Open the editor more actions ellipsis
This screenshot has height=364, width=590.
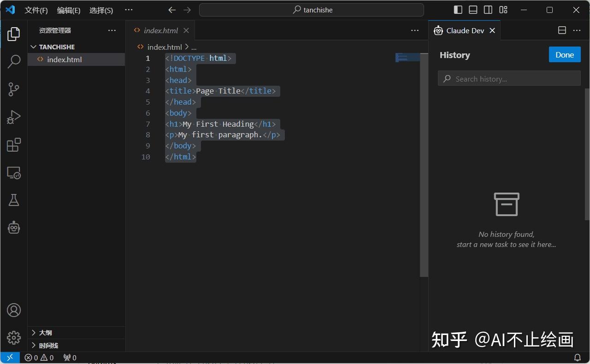pos(415,30)
